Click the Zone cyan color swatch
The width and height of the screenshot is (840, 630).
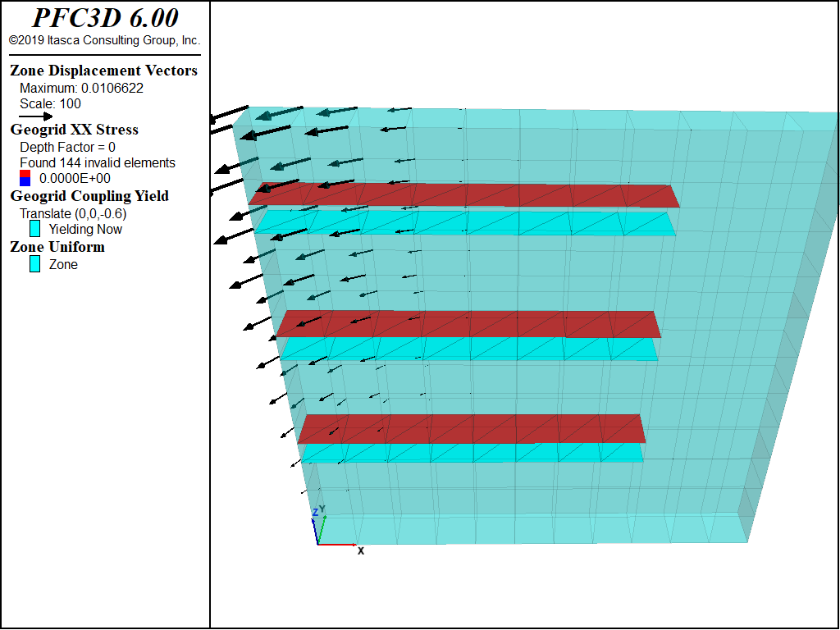click(34, 264)
